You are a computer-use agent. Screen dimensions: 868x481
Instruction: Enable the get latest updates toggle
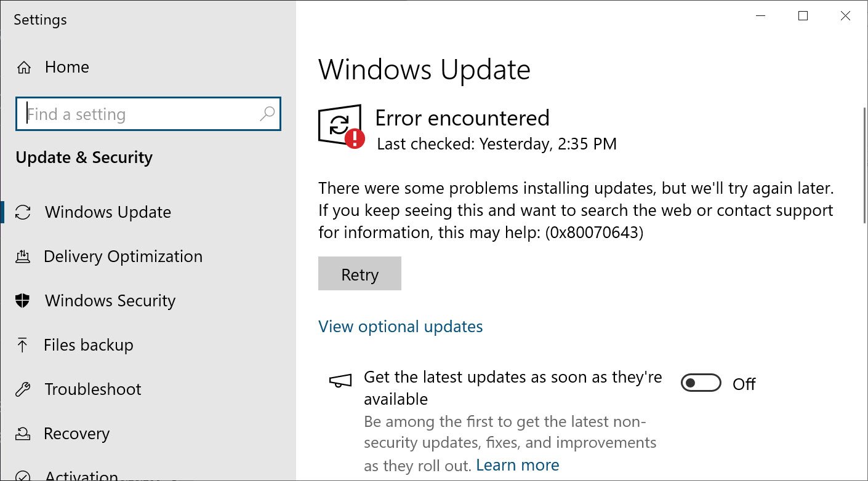click(x=701, y=383)
